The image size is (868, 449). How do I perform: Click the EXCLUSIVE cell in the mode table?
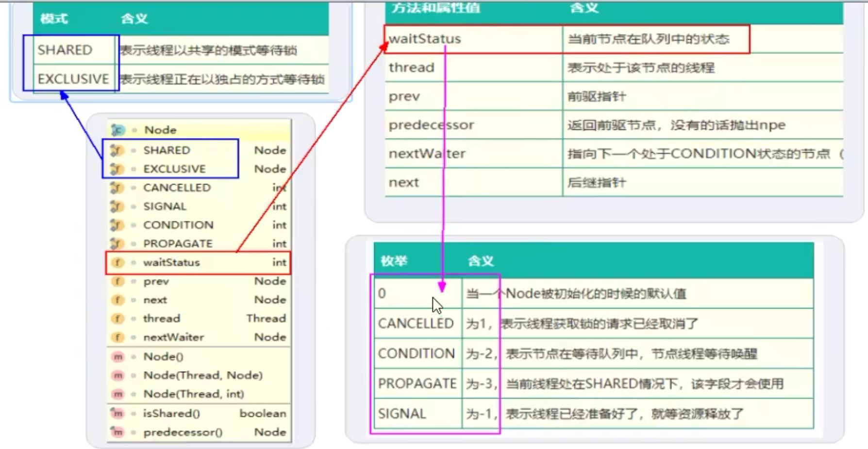point(73,79)
